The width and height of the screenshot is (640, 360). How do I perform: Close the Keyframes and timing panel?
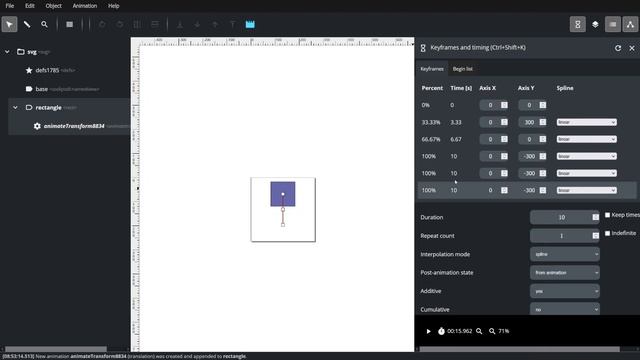[x=632, y=48]
